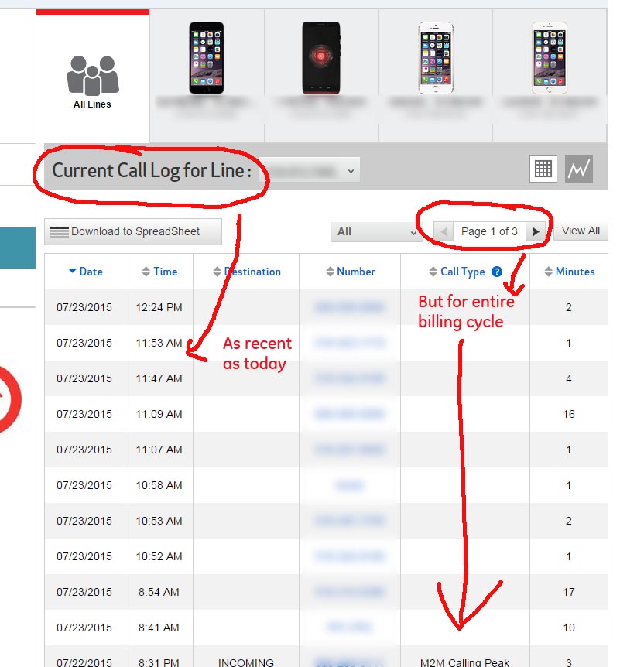This screenshot has height=667, width=644.
Task: Sort by Call Type column header
Action: point(457,272)
